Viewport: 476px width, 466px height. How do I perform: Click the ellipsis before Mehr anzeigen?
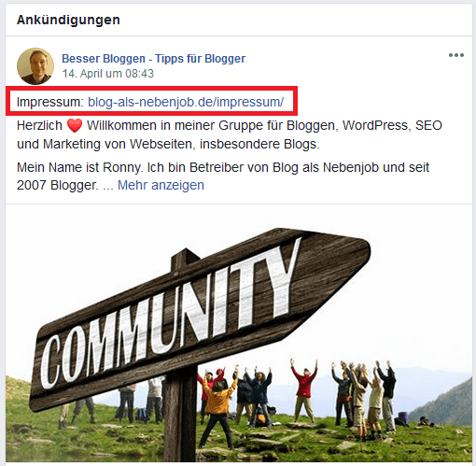tap(107, 186)
